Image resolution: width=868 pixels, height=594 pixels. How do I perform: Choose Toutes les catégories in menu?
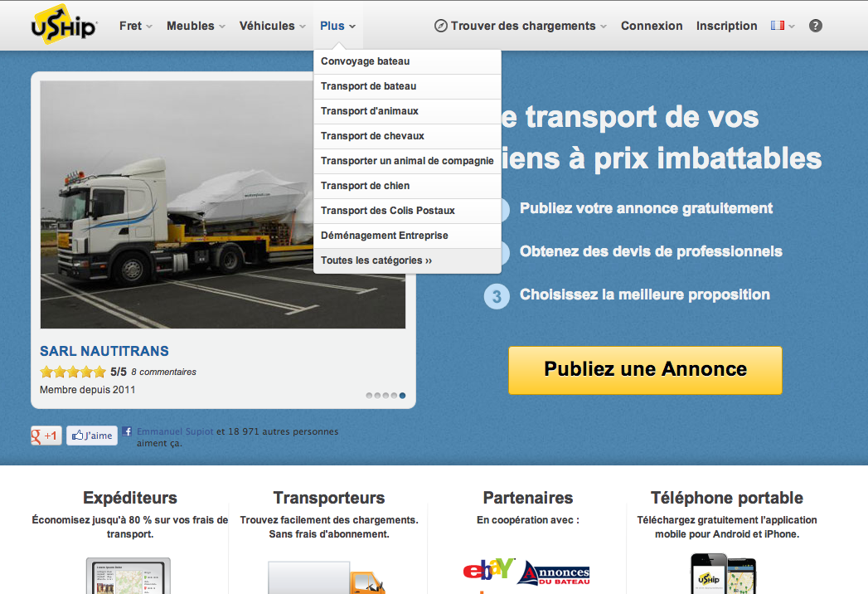click(x=376, y=260)
